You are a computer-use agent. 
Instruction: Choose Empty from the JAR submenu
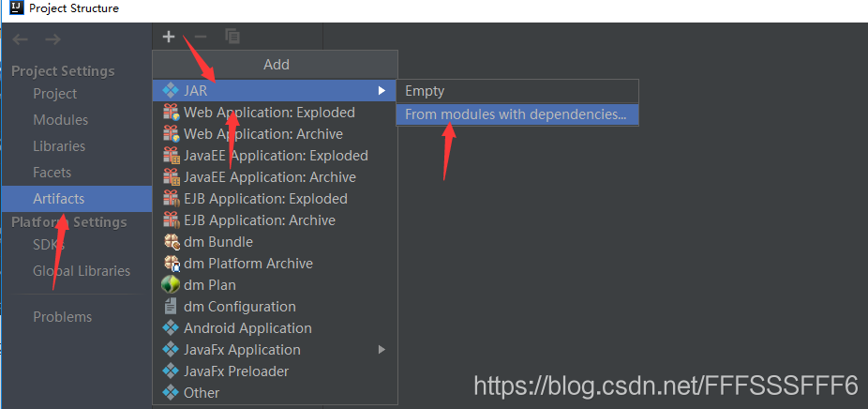(517, 91)
